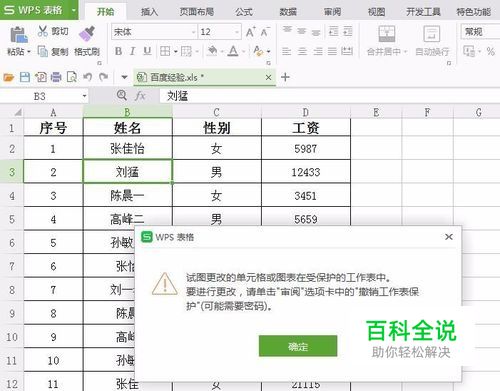Click the open folder icon in quick toolbar

pyautogui.click(x=9, y=78)
